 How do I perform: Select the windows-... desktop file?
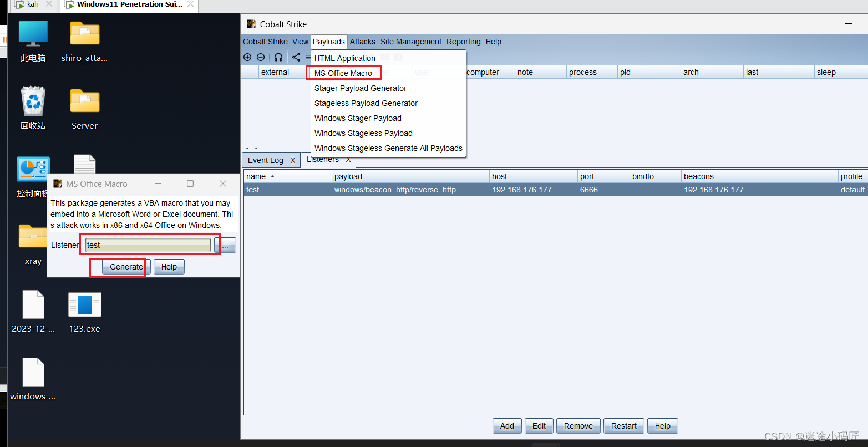coord(33,379)
